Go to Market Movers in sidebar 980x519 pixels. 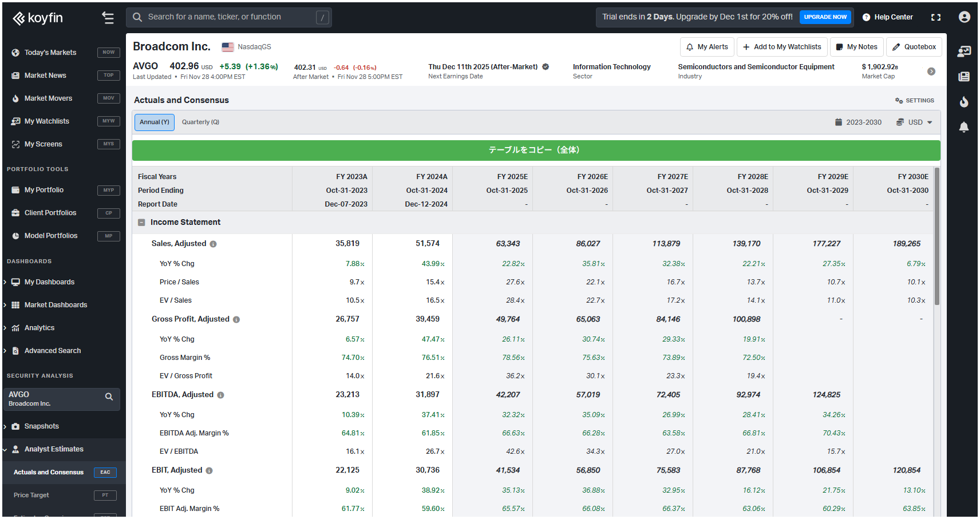(48, 98)
